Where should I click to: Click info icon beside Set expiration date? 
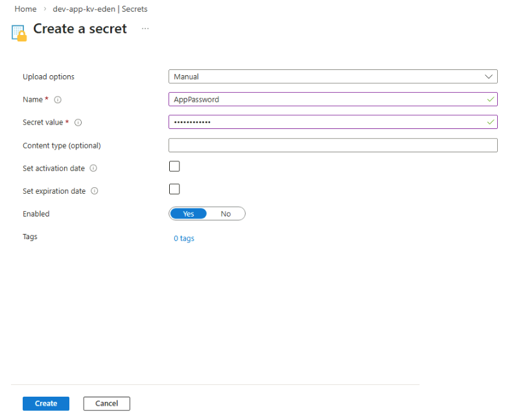click(x=95, y=191)
